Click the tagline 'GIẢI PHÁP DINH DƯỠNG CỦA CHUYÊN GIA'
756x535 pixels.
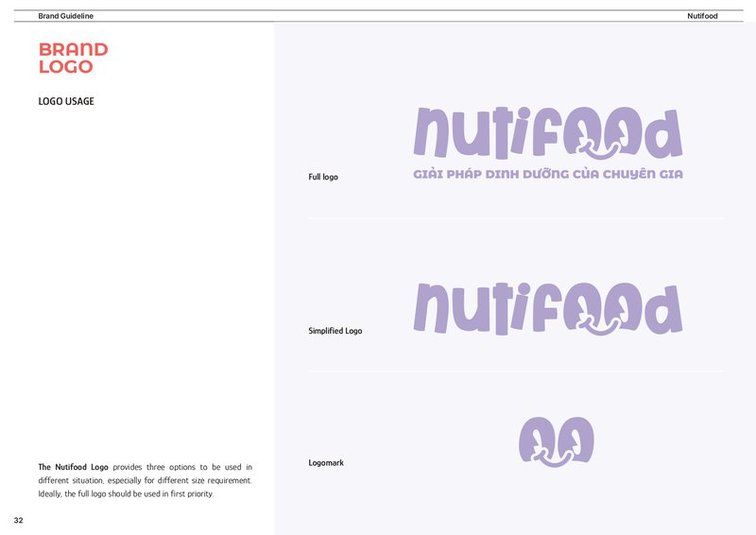pos(548,174)
